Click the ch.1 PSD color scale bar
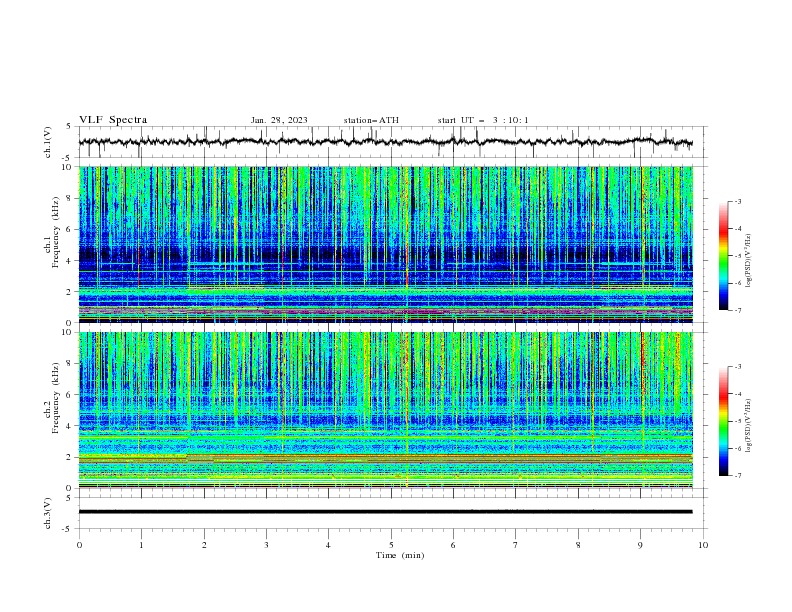 click(723, 256)
